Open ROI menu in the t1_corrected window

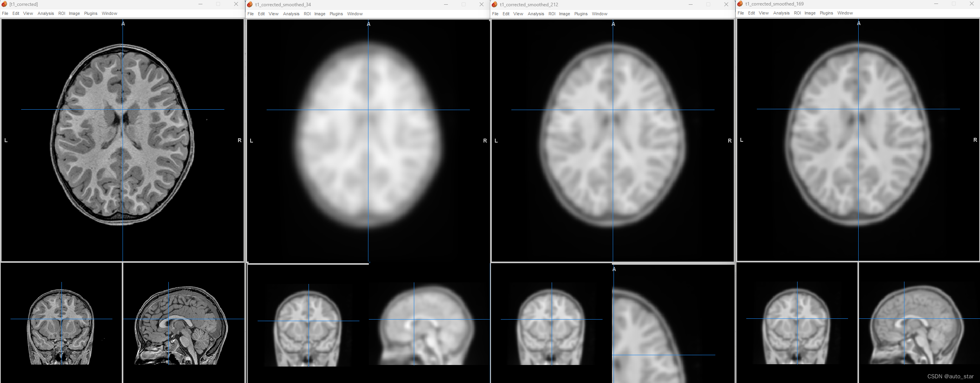click(x=62, y=13)
